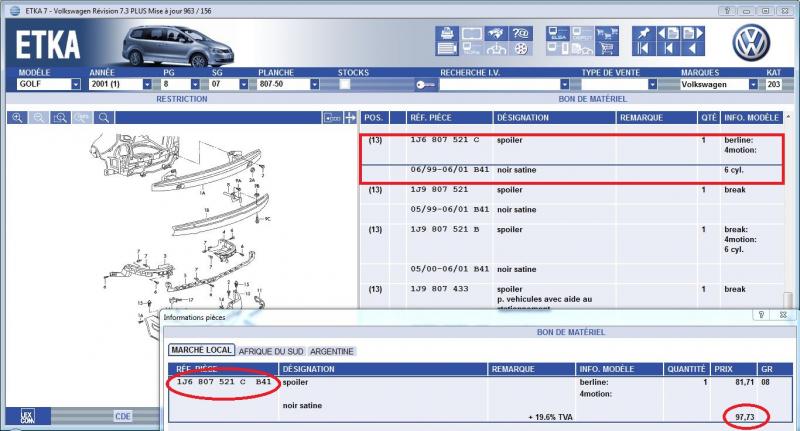The width and height of the screenshot is (800, 431).
Task: Click the RÉF. PIÈCE column header in main list
Action: (449, 118)
